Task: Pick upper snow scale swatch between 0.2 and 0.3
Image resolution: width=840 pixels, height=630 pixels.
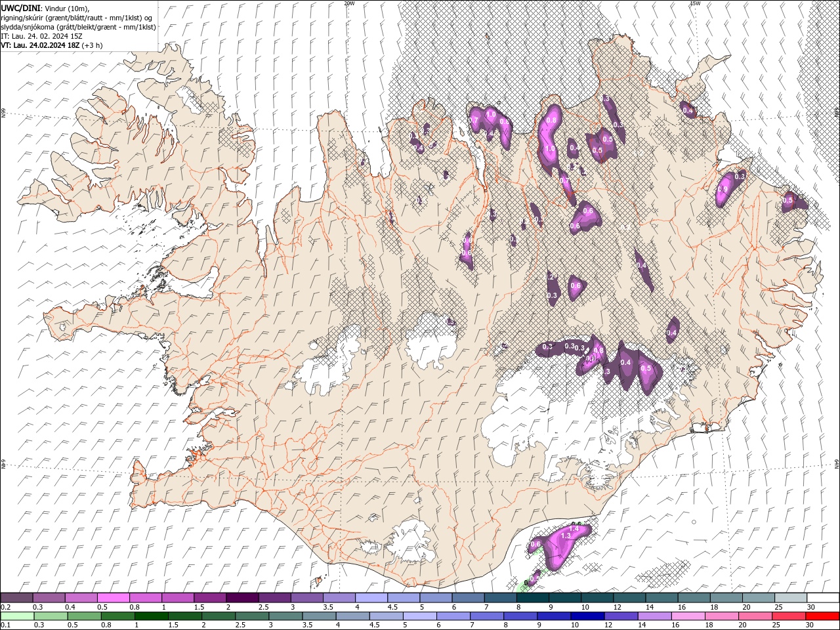Action: [x=16, y=598]
